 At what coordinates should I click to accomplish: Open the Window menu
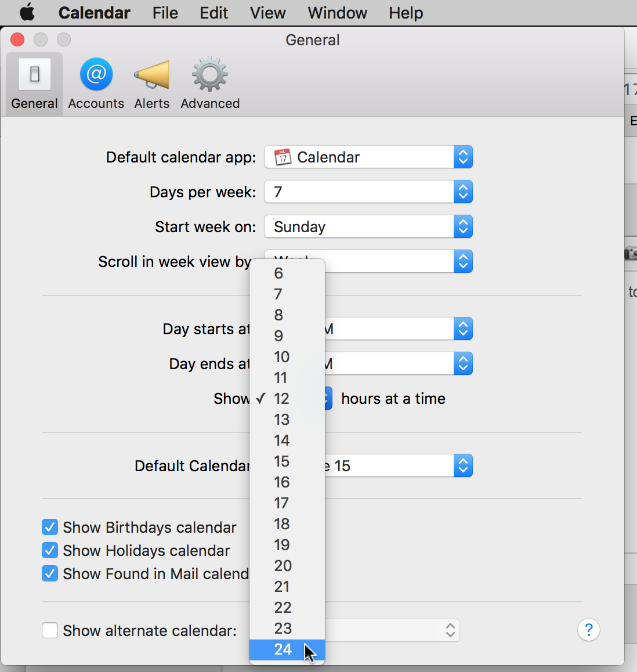pyautogui.click(x=337, y=13)
